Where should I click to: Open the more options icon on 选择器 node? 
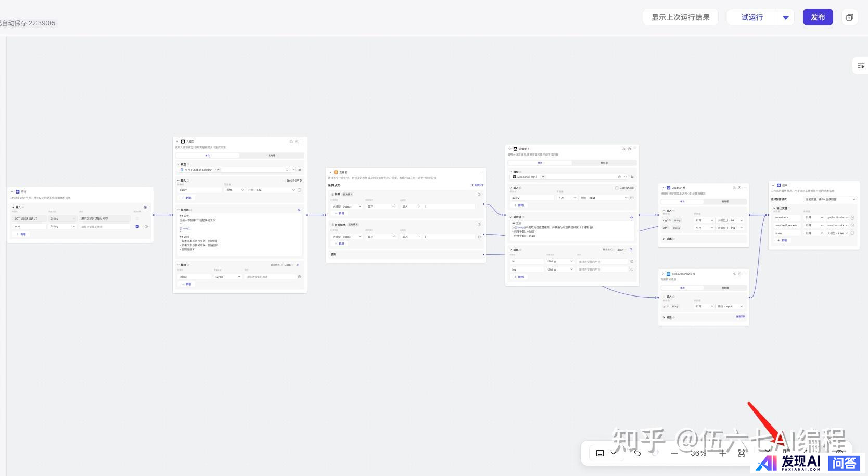point(481,172)
